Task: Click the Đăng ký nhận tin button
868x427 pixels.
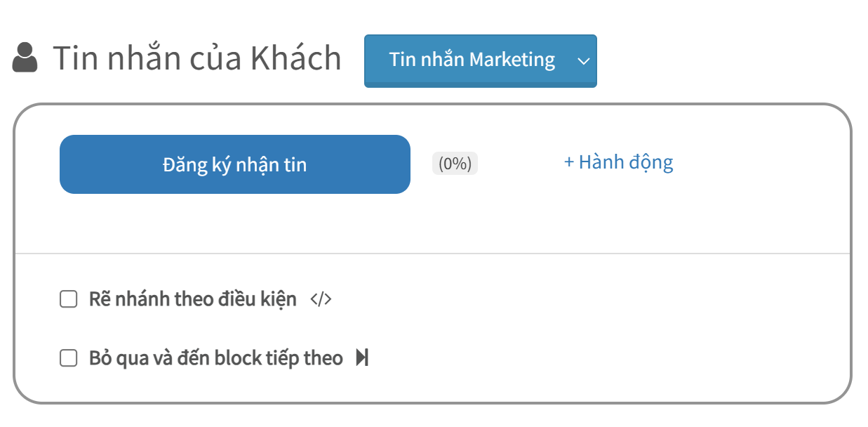Action: pyautogui.click(x=235, y=164)
